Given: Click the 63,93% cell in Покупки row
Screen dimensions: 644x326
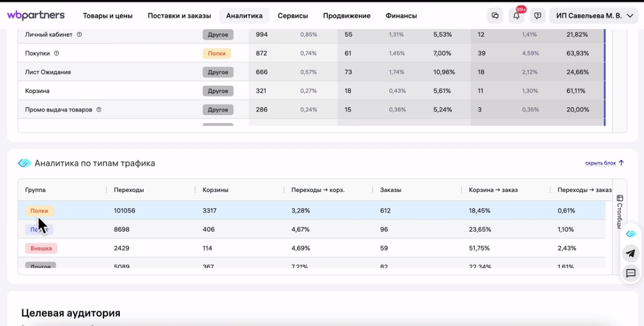Looking at the screenshot, I should (577, 53).
